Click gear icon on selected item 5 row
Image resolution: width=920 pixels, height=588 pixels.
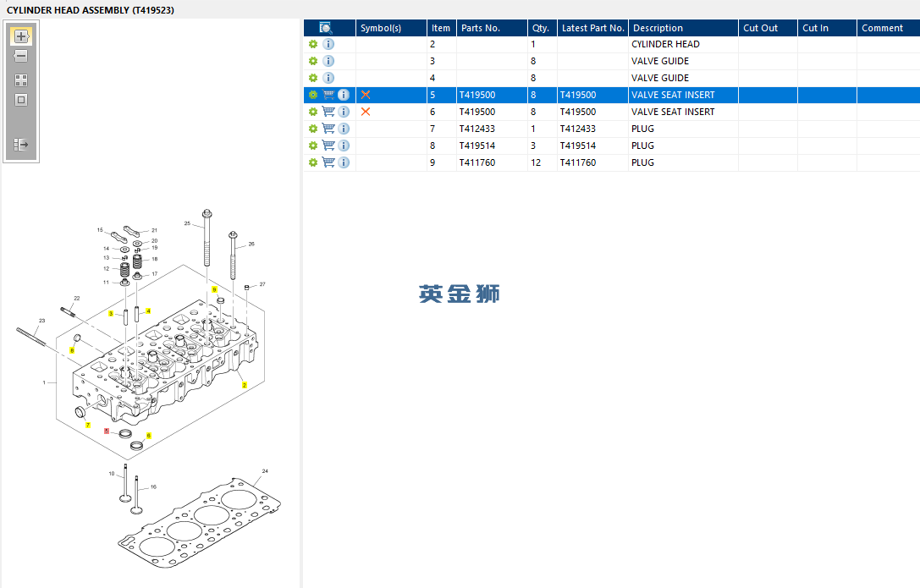tap(313, 95)
